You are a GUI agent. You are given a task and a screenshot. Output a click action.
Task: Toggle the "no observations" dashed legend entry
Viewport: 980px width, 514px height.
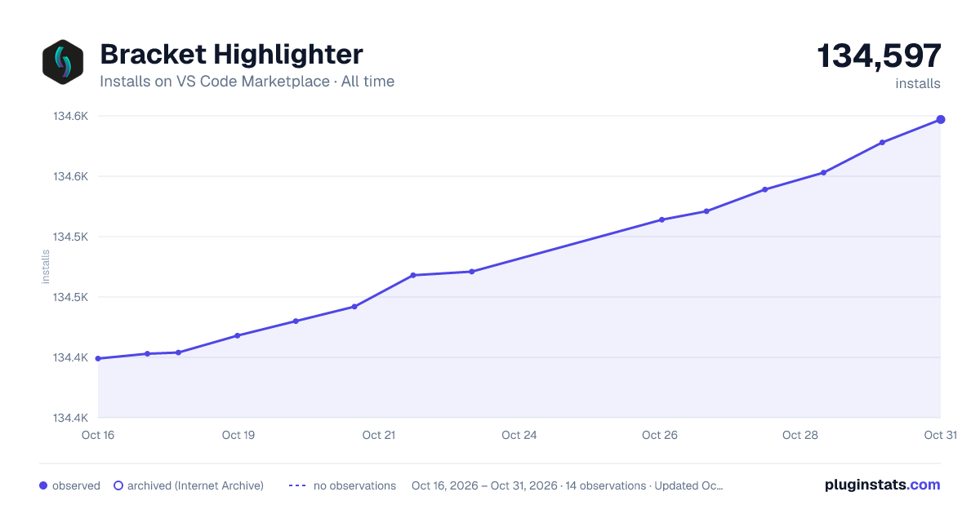coord(342,485)
